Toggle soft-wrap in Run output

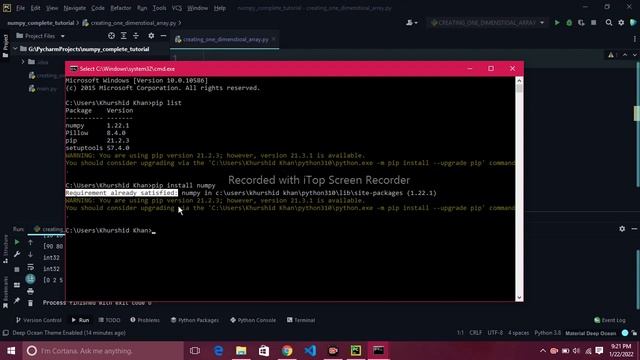tap(30, 267)
